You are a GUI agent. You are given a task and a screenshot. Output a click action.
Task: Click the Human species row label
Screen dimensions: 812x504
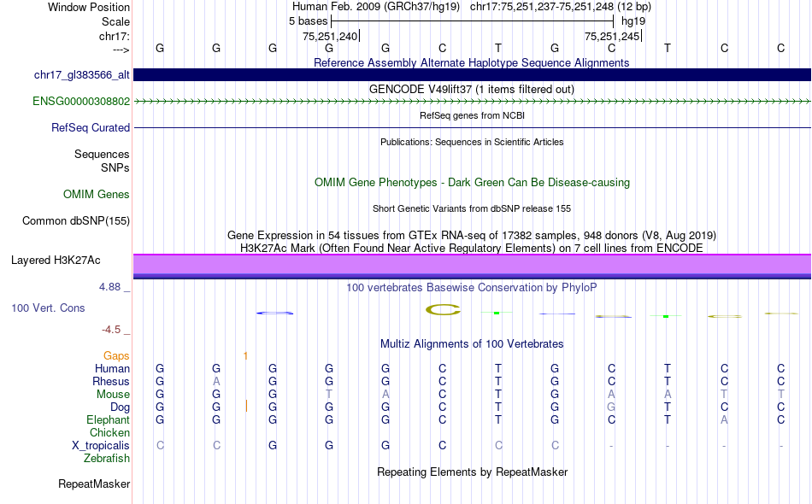pyautogui.click(x=112, y=368)
